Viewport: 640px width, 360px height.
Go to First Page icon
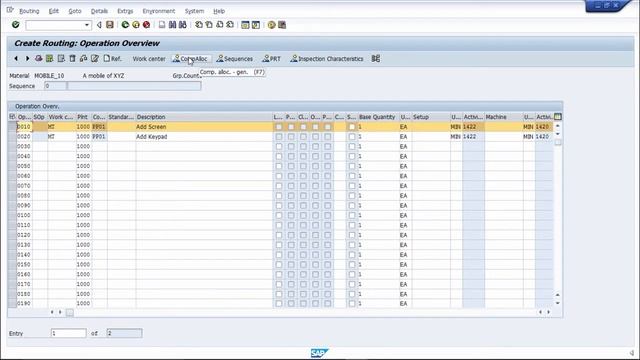(x=199, y=25)
